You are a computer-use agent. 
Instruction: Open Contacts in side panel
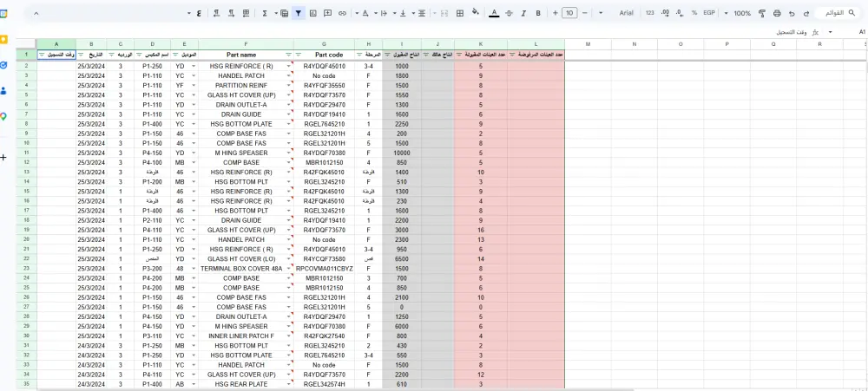(3, 91)
